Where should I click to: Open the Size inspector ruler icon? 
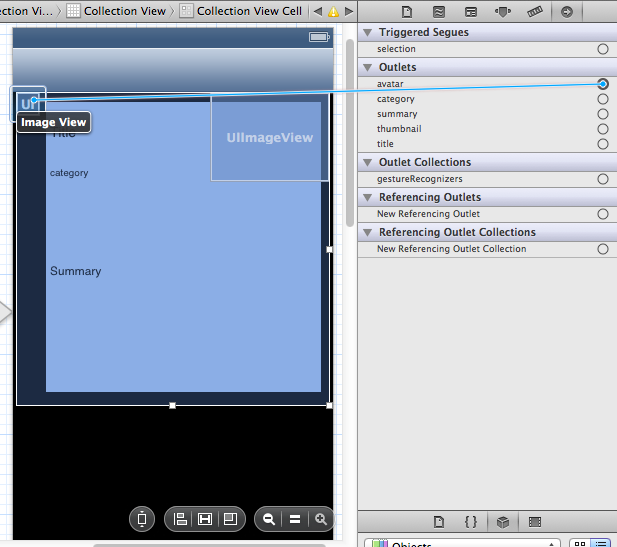(x=535, y=12)
